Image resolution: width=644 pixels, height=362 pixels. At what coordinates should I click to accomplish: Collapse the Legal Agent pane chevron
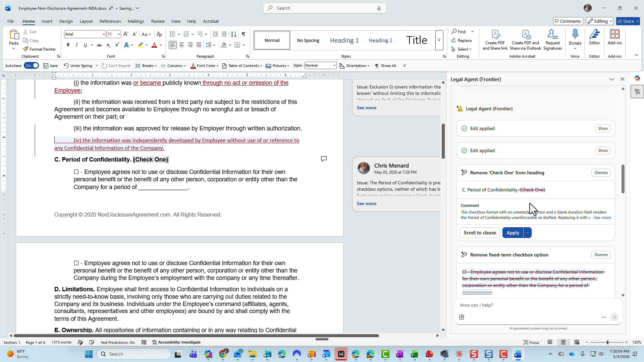point(611,79)
